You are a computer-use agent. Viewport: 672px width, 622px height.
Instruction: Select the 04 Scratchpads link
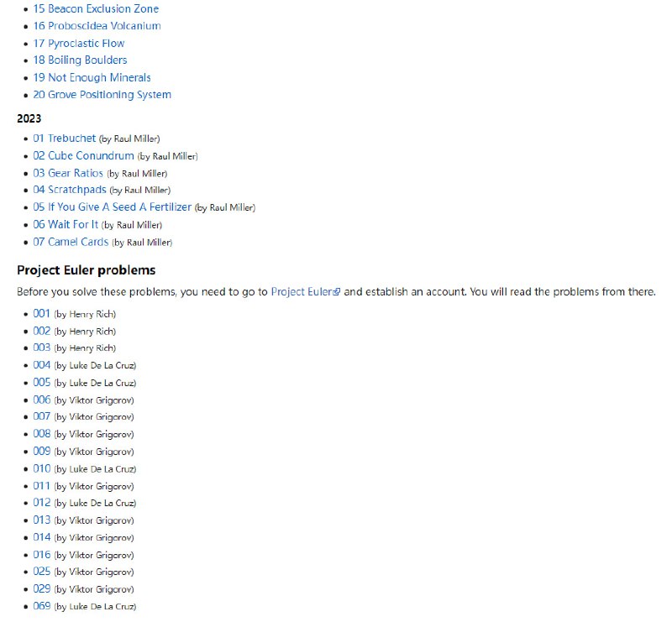(70, 190)
